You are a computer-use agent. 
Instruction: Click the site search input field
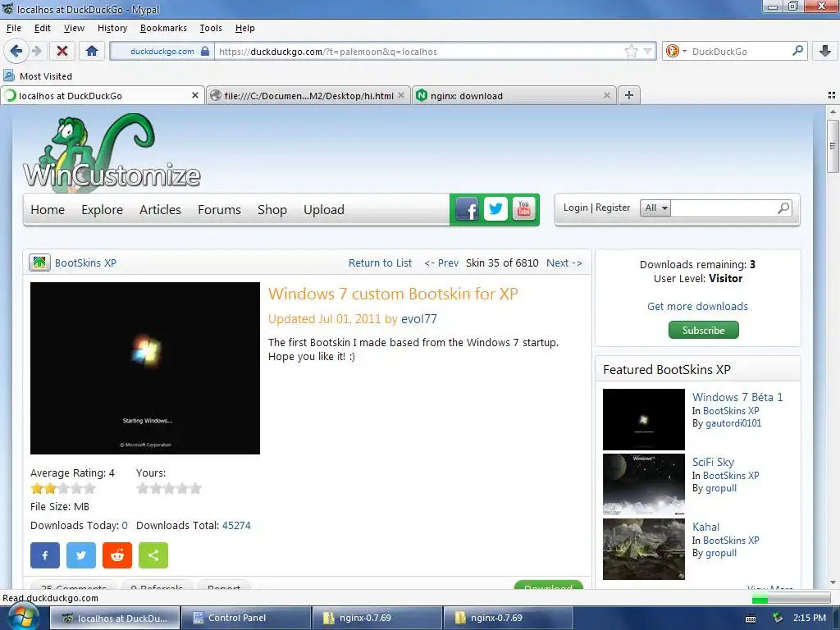[x=722, y=208]
